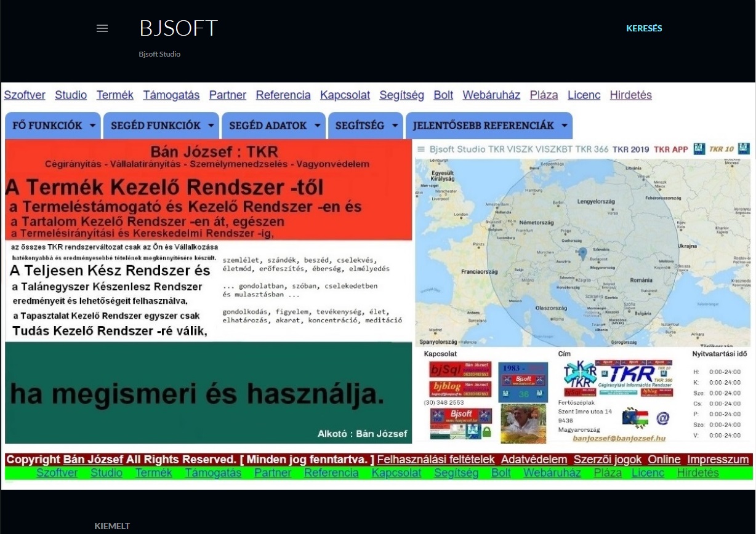
Task: Expand the SEGÉD ADATOK dropdown
Action: (x=273, y=126)
